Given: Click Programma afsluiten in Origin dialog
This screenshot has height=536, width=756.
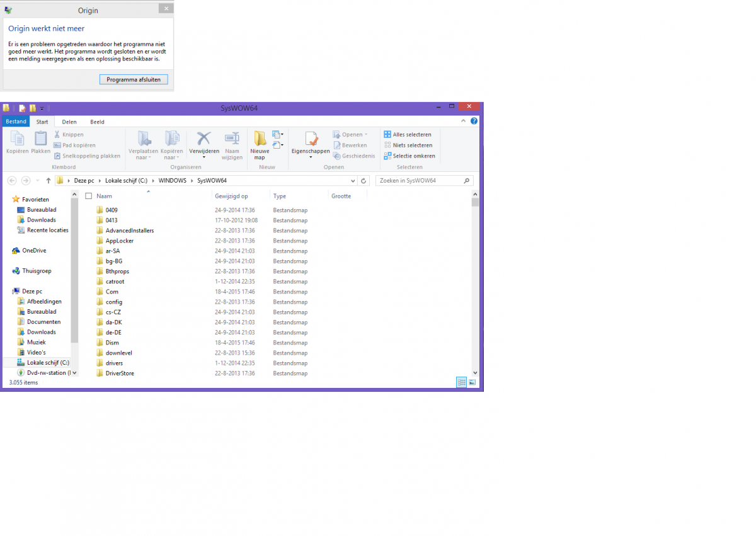Looking at the screenshot, I should coord(134,79).
